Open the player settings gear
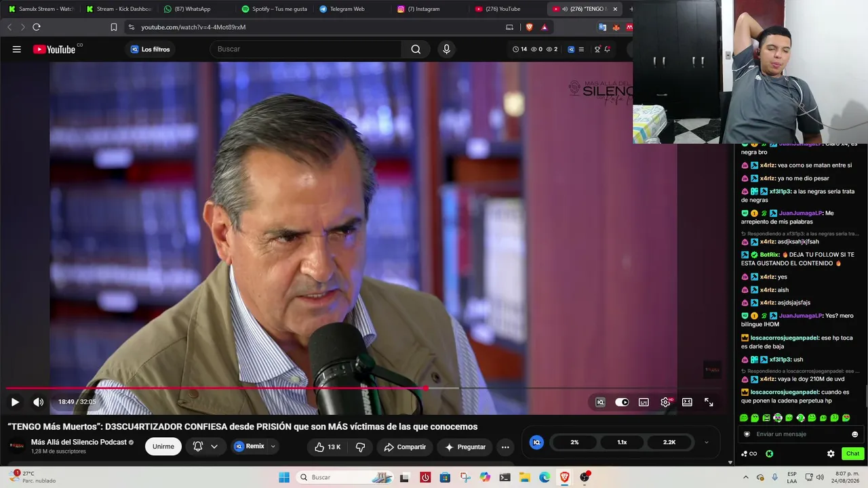Viewport: 868px width, 488px height. click(665, 402)
